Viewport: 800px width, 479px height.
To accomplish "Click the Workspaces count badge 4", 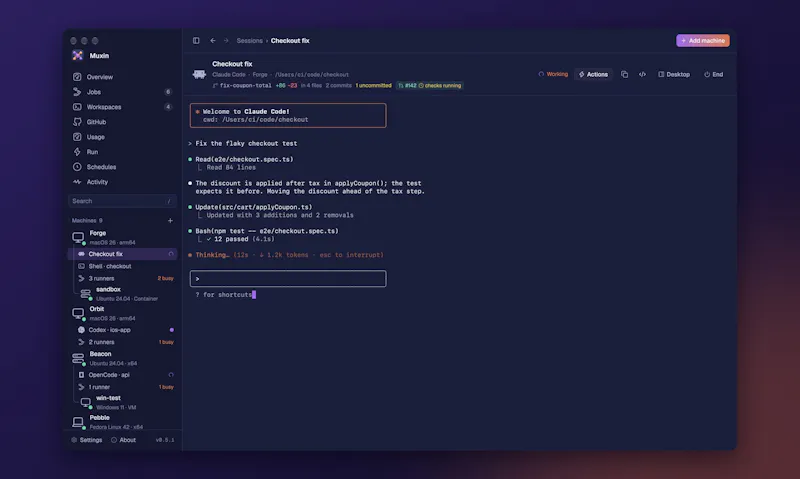I will pos(168,107).
